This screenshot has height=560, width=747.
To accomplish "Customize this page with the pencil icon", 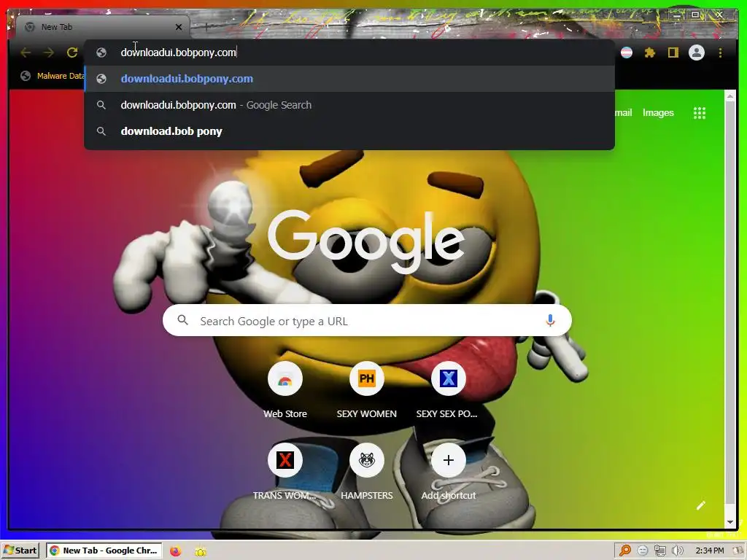I will pos(701,505).
